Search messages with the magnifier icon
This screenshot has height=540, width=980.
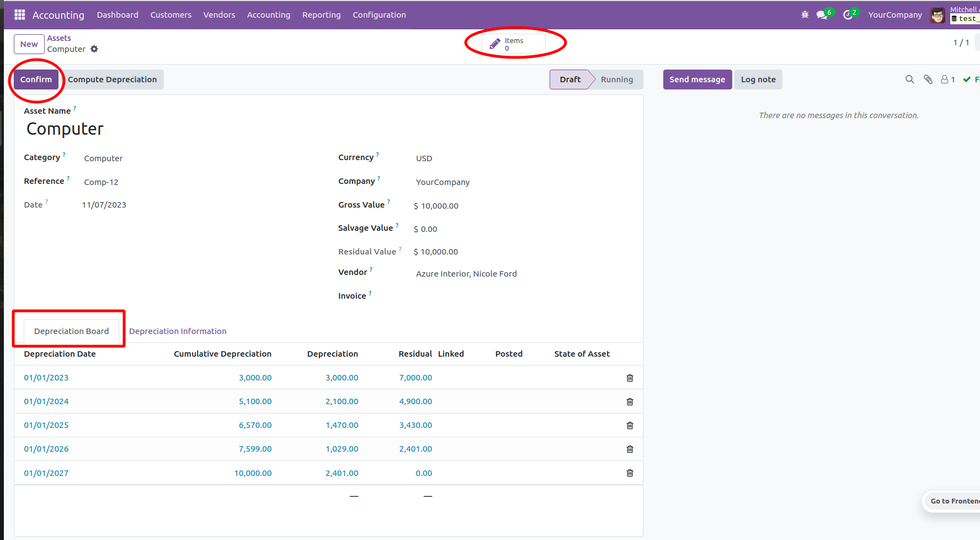[910, 80]
